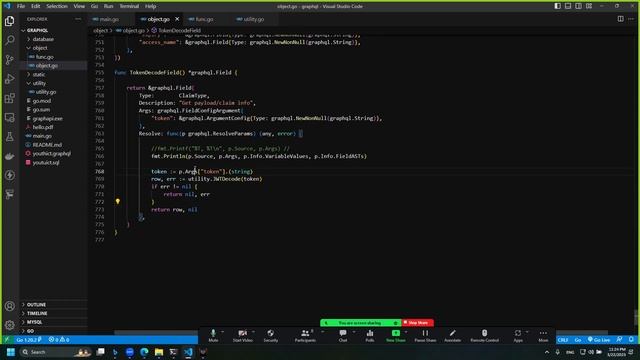Close the object.go tab
This screenshot has height=360, width=640.
tap(177, 19)
